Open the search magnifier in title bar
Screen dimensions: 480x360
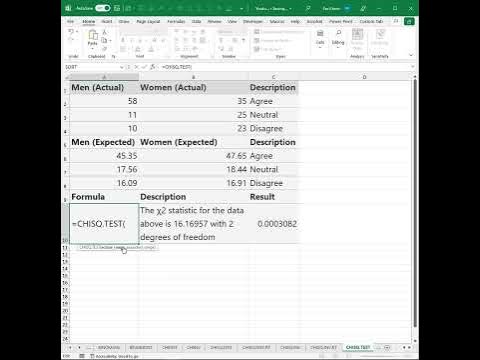(308, 8)
